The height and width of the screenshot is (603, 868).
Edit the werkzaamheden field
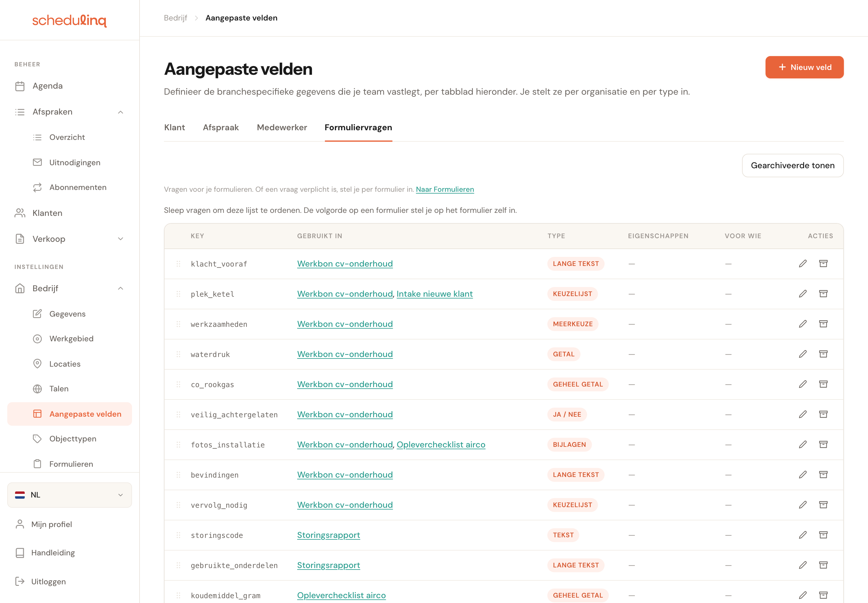803,324
